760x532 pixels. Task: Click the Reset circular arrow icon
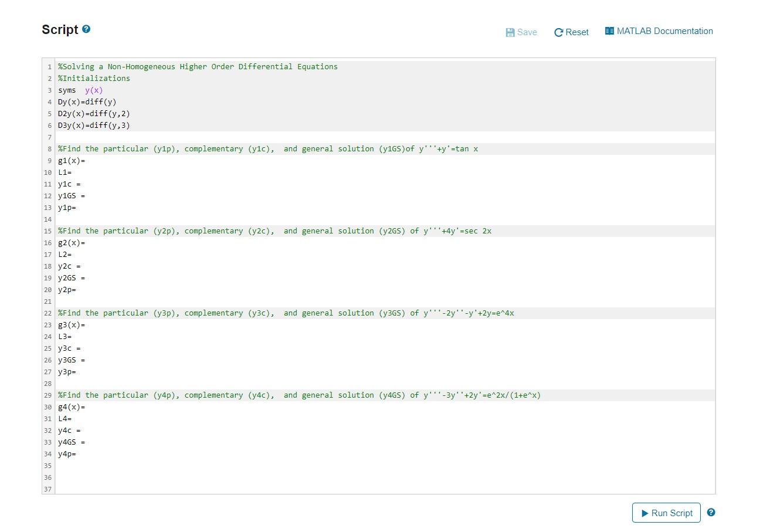(558, 32)
